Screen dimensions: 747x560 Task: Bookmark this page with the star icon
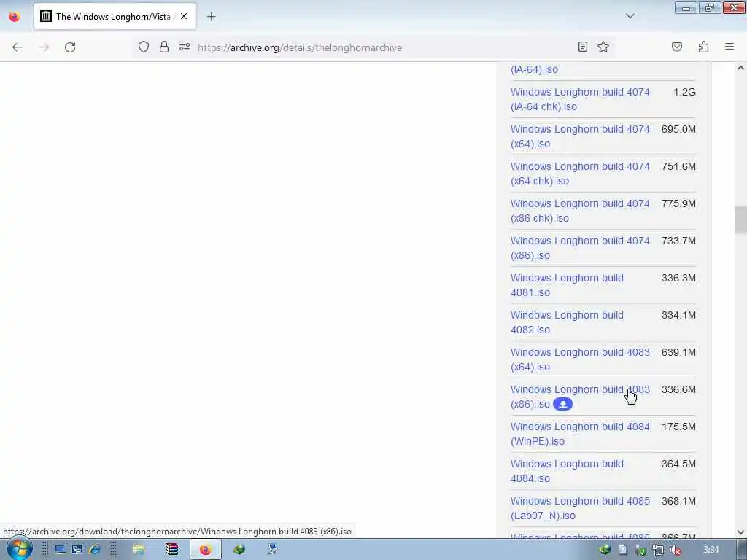coord(603,47)
